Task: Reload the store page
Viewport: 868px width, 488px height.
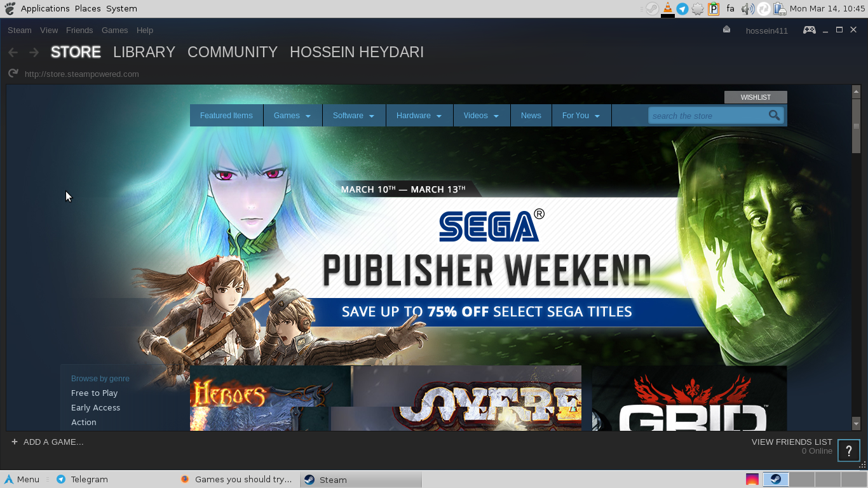Action: [13, 74]
